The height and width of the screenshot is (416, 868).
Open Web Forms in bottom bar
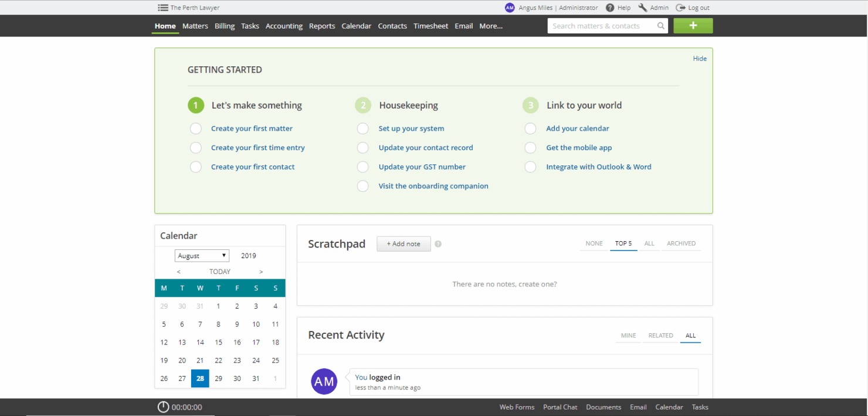517,407
